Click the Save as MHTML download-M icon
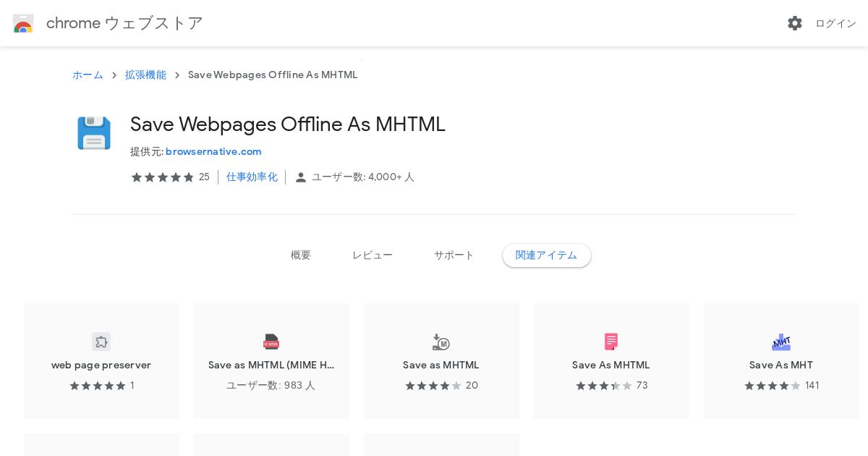Screen dimensions: 868x456 point(441,342)
